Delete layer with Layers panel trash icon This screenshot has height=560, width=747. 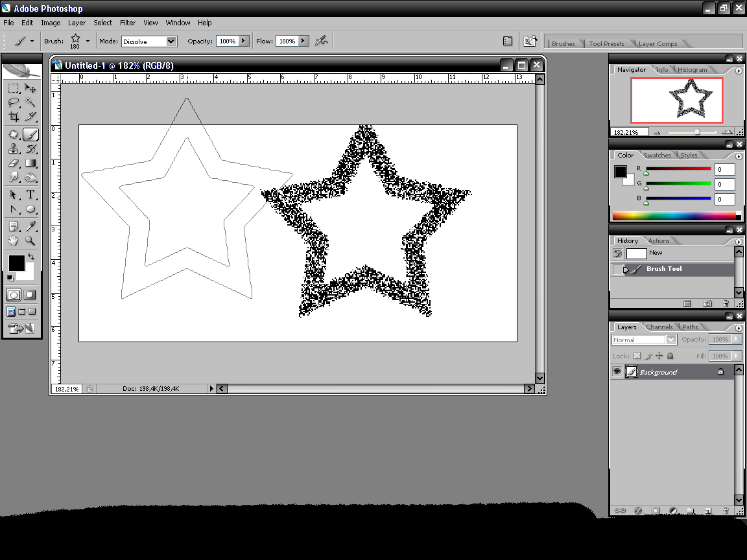725,511
